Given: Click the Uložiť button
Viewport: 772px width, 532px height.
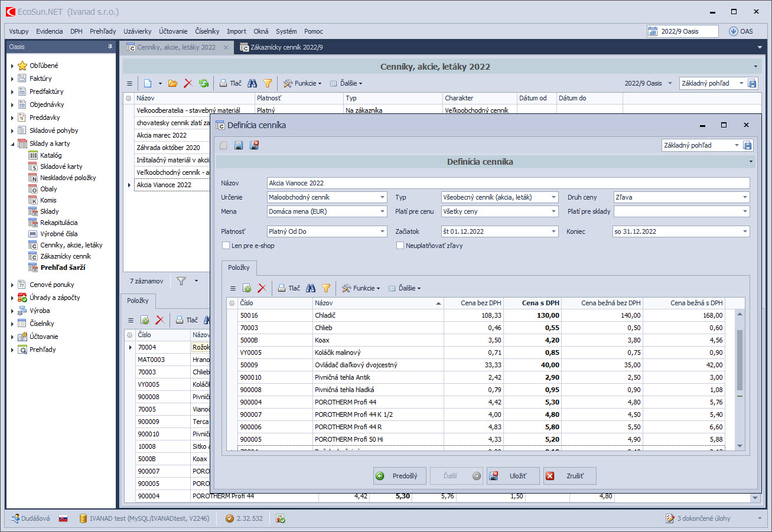Looking at the screenshot, I should [x=513, y=476].
